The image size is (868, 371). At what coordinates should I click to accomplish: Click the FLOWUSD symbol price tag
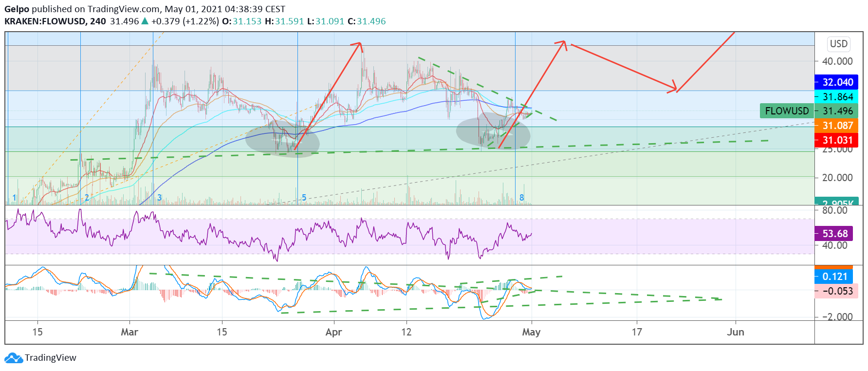coord(787,111)
